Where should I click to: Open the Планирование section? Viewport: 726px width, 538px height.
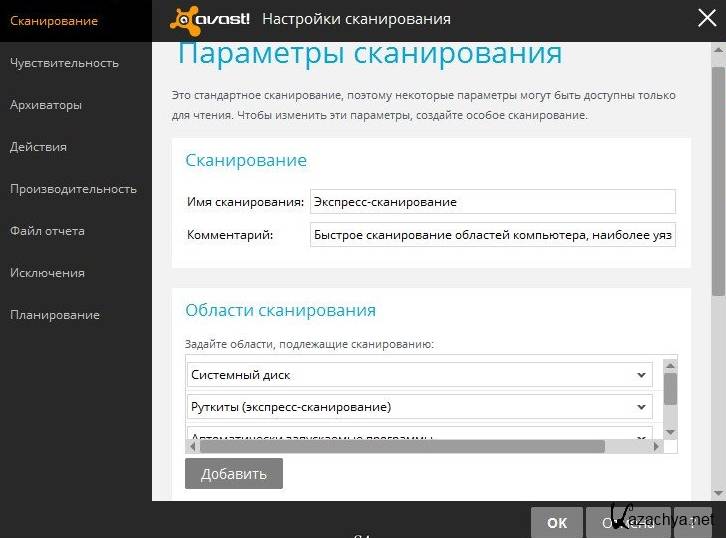[x=55, y=315]
